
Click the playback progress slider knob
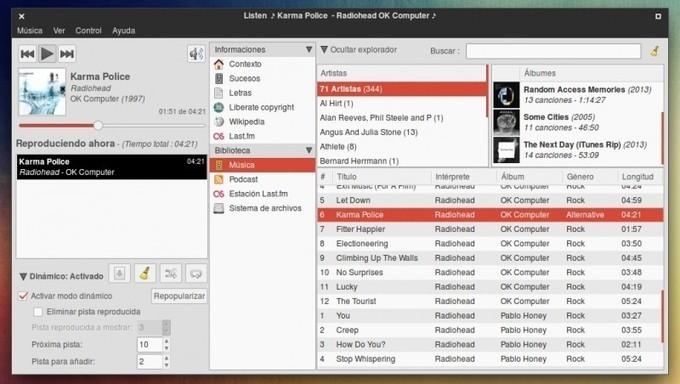[x=98, y=125]
